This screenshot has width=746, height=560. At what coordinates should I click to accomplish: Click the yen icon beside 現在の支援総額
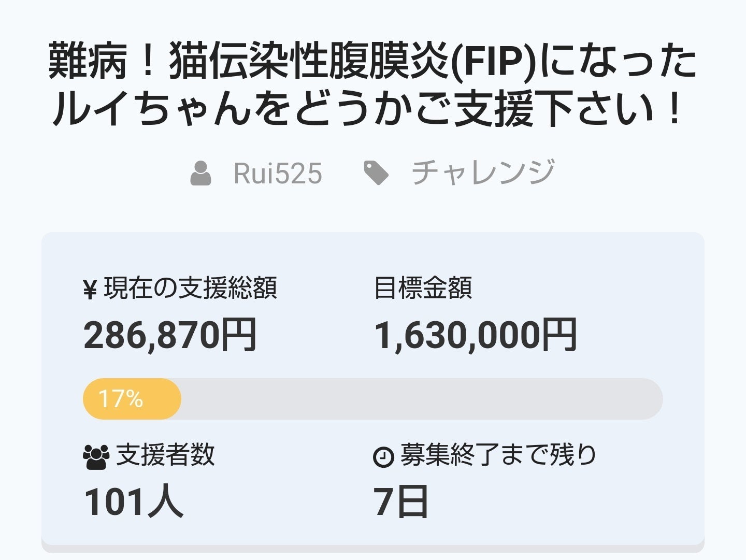90,290
